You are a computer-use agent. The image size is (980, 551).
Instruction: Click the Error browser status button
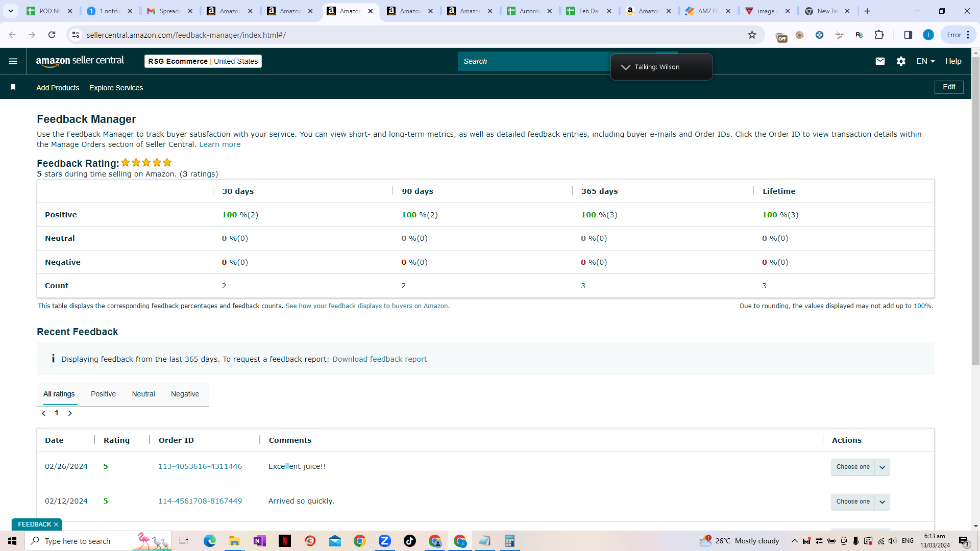[958, 35]
